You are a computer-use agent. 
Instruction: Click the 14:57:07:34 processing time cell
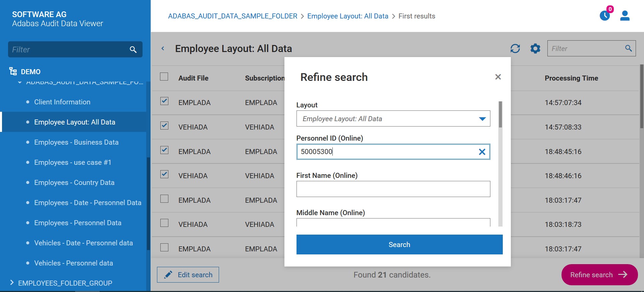(x=563, y=103)
